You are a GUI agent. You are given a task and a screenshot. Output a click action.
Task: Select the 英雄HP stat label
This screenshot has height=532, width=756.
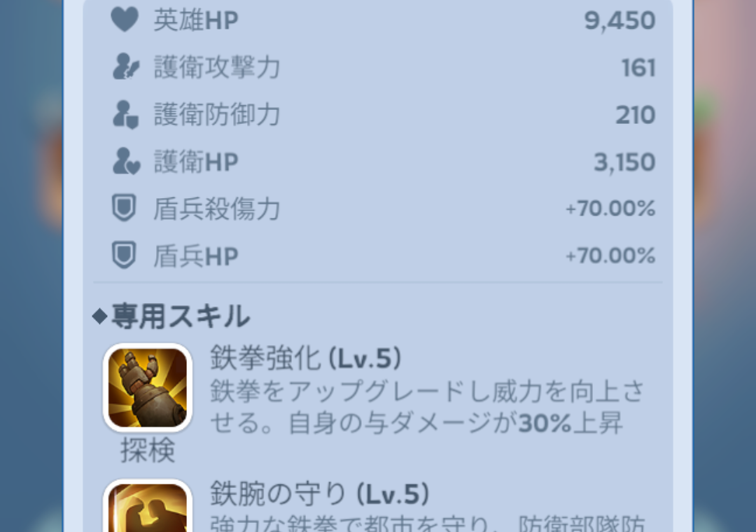[x=196, y=20]
